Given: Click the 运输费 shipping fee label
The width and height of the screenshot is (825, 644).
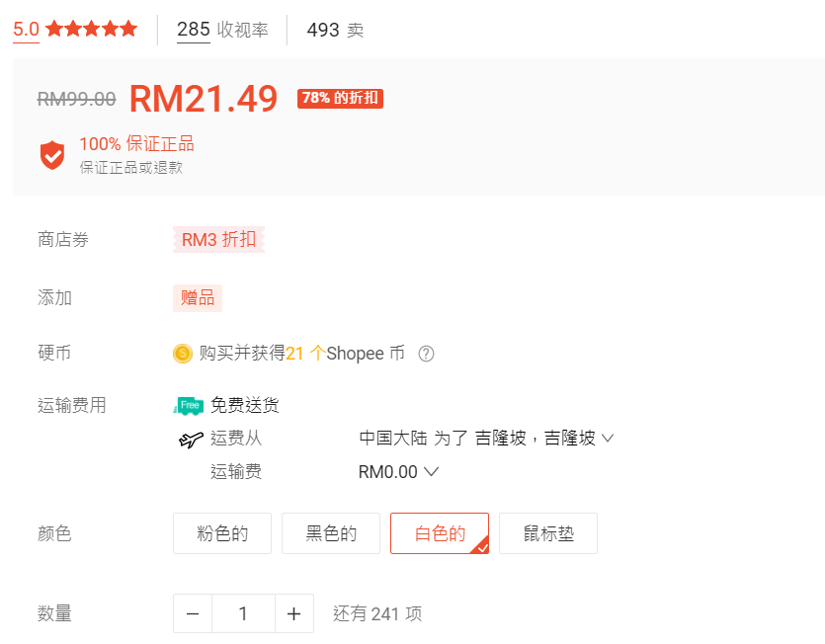Looking at the screenshot, I should (236, 471).
